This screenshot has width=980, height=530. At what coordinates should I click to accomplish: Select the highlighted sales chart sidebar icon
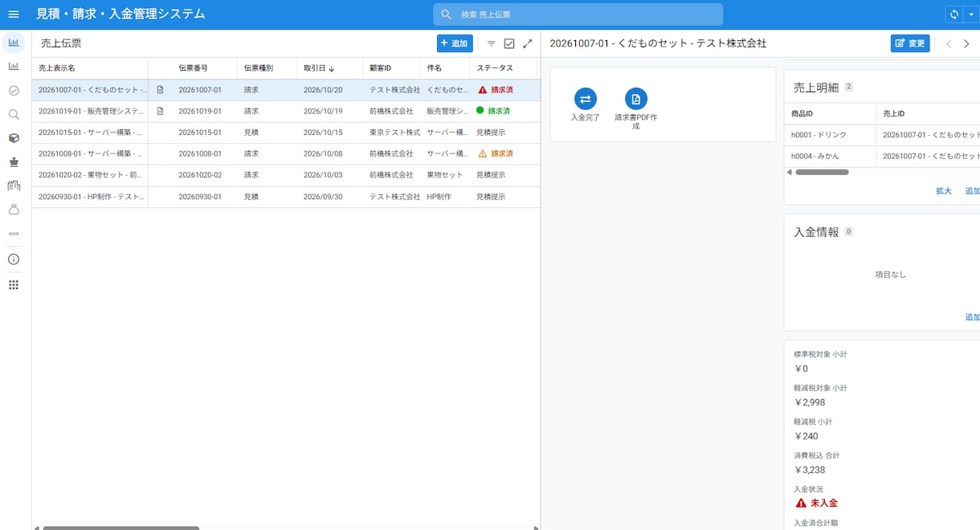14,43
